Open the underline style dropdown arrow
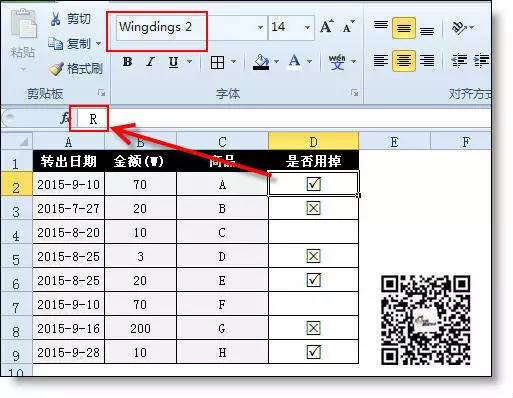 190,62
